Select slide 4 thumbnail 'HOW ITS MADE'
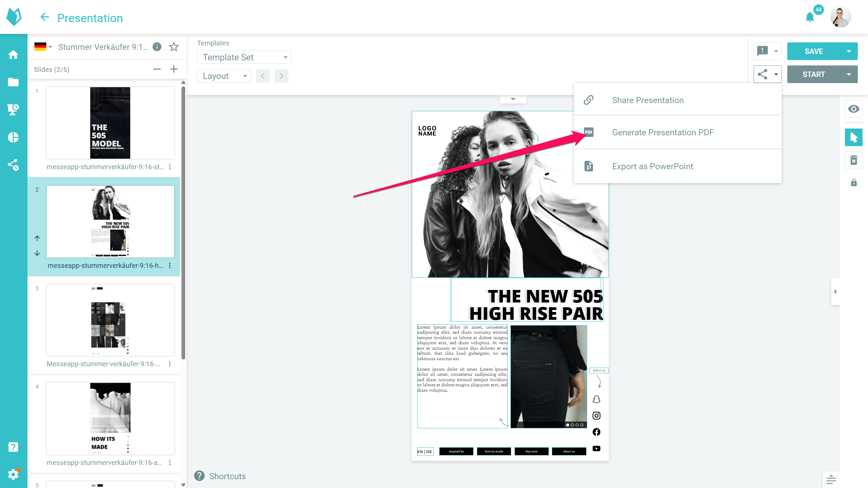The image size is (868, 488). coord(110,418)
